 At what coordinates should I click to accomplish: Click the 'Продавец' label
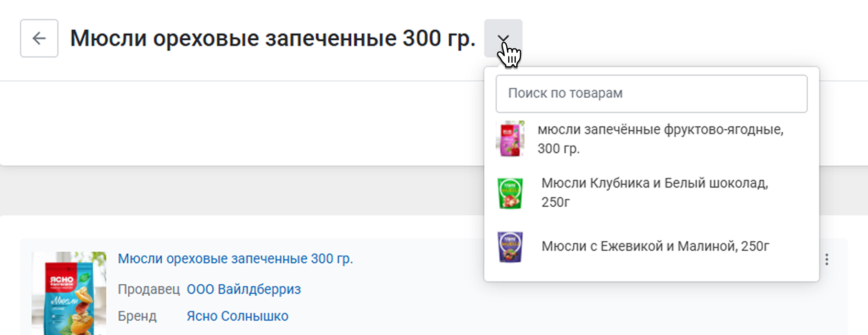pos(149,290)
